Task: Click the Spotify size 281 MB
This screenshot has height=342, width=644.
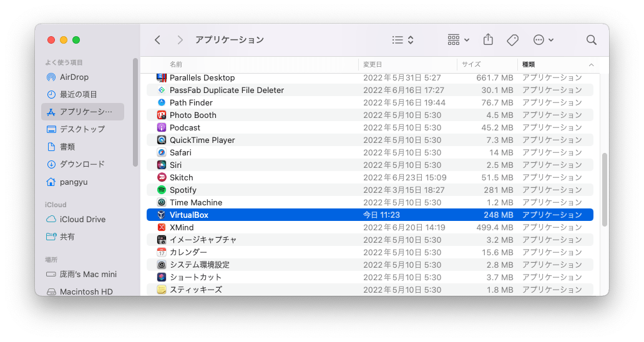Action: coord(498,190)
